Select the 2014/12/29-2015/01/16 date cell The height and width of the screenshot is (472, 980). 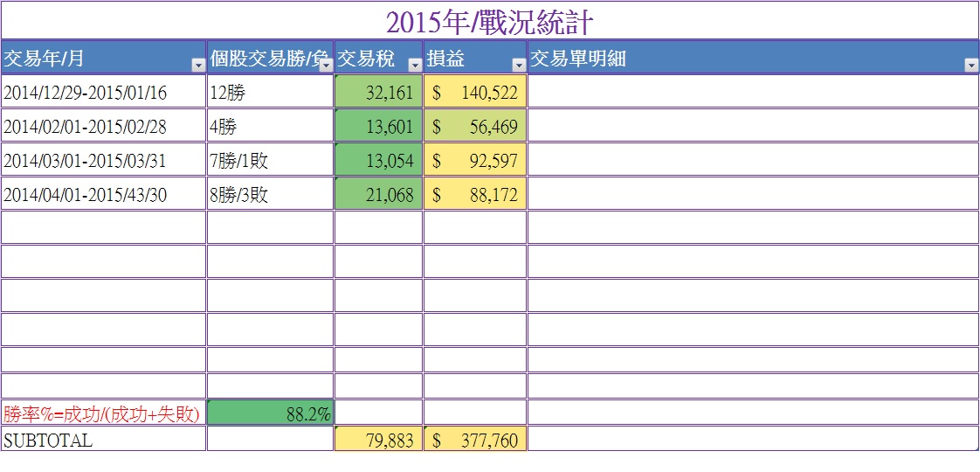click(104, 91)
